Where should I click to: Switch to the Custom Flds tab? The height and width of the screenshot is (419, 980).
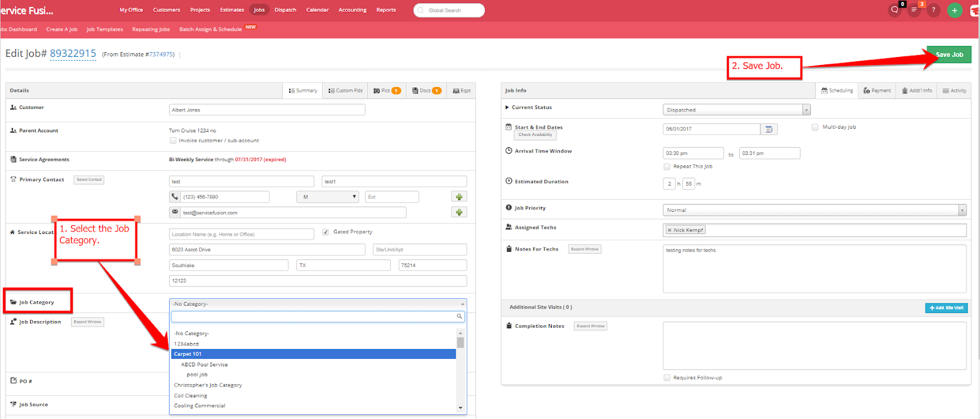(x=345, y=91)
